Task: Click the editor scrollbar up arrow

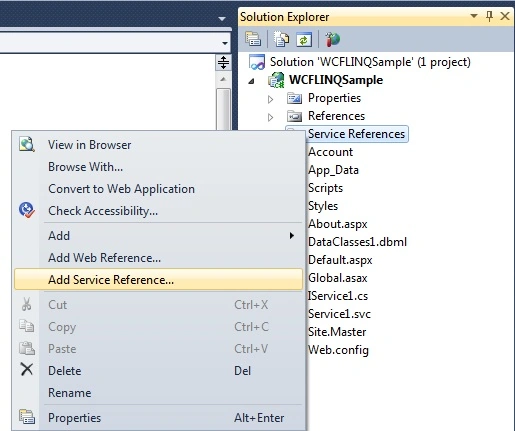Action: pyautogui.click(x=223, y=79)
